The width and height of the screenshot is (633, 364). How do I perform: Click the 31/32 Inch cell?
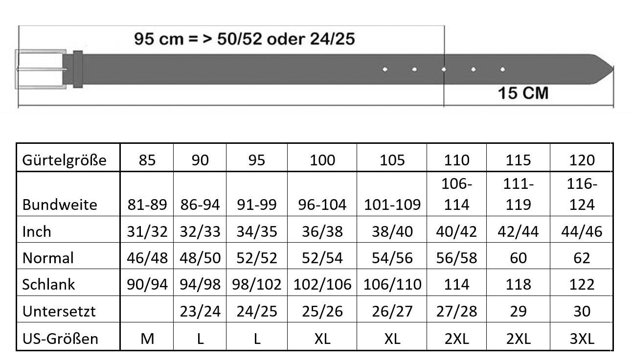click(x=147, y=231)
